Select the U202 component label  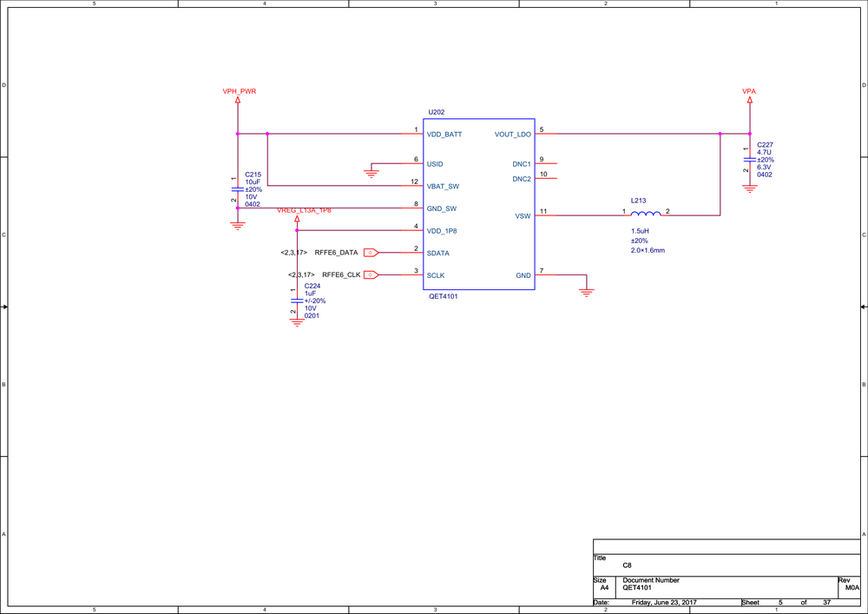437,112
